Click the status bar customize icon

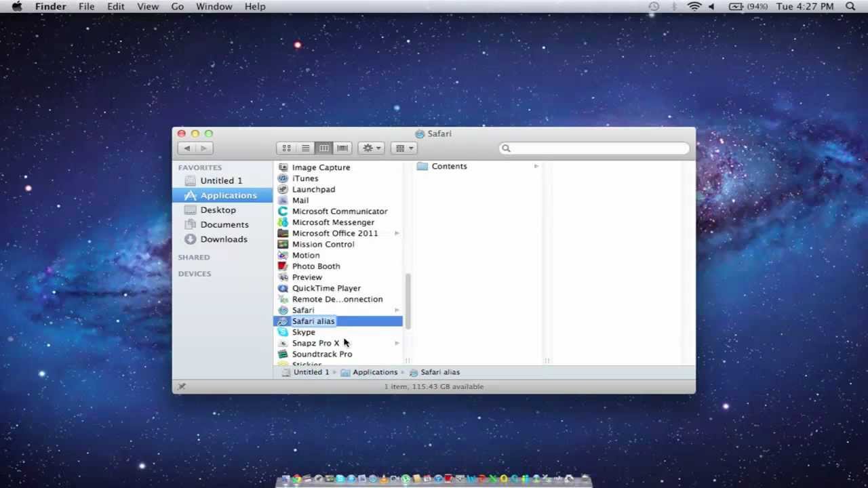tap(181, 386)
